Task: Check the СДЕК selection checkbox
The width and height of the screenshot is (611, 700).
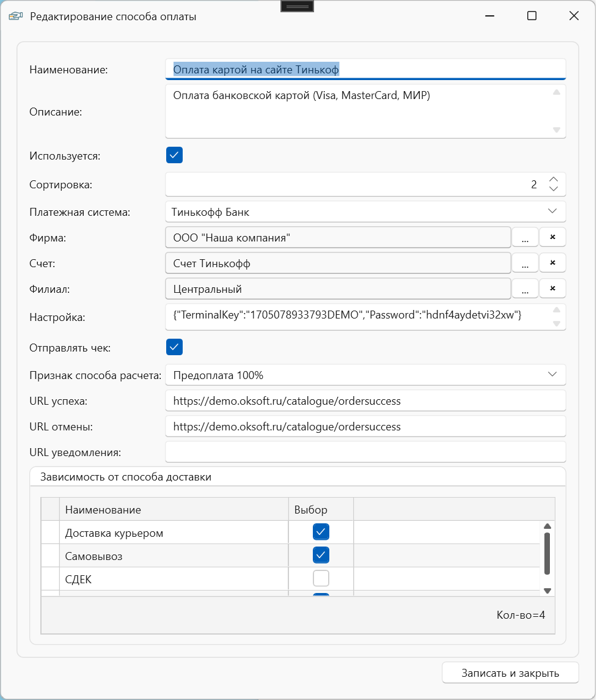Action: (321, 578)
